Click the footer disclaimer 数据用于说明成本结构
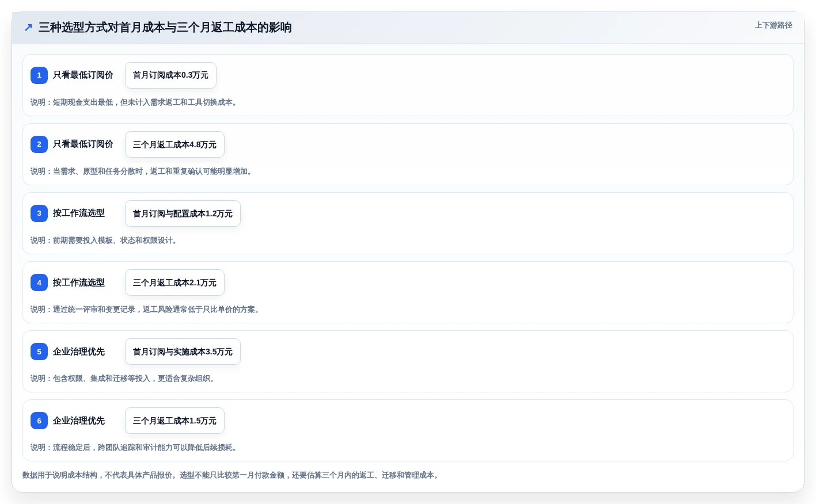The height and width of the screenshot is (504, 816). point(232,475)
